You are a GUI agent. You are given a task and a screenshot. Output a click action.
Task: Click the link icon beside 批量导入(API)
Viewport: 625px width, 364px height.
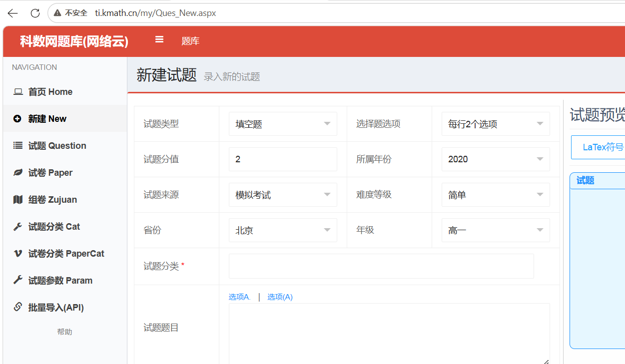(17, 307)
